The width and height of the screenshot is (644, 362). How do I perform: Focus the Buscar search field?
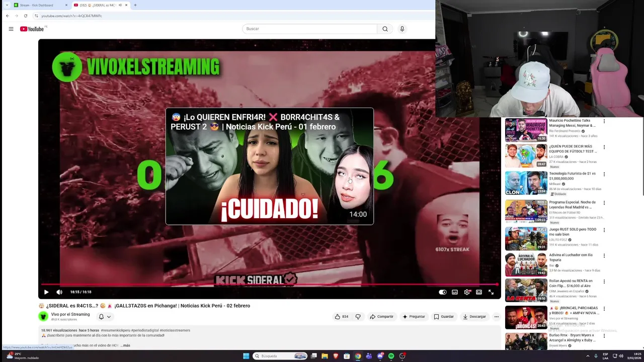coord(309,29)
